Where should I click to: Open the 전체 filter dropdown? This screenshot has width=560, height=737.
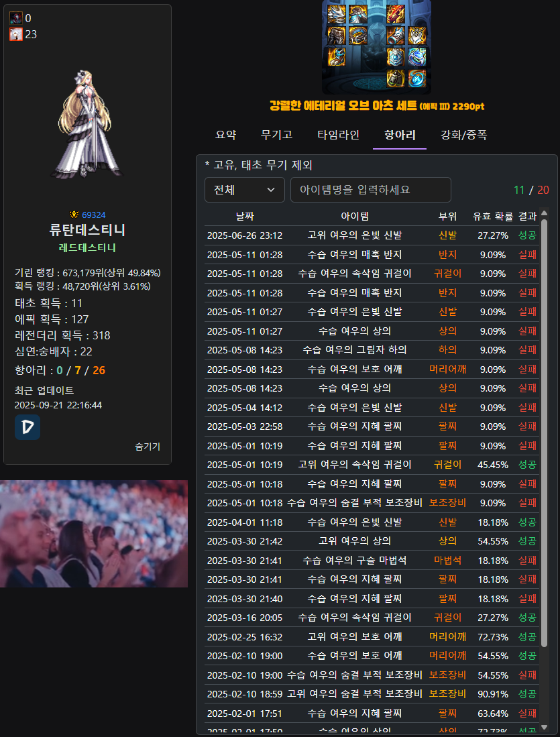click(x=244, y=190)
